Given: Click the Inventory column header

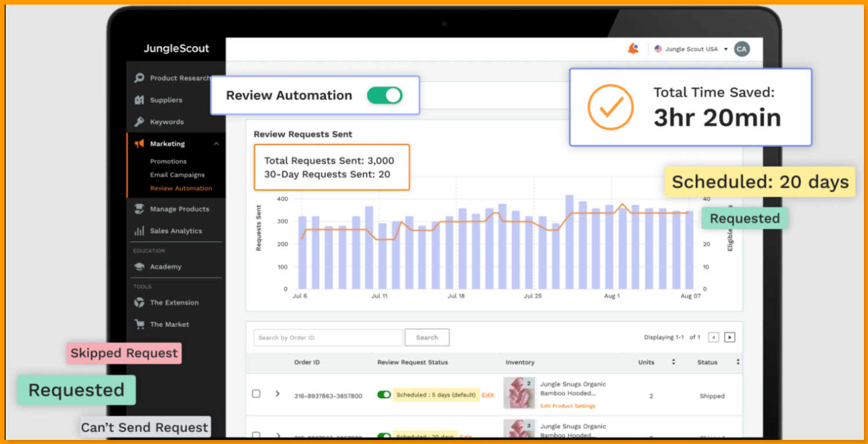Looking at the screenshot, I should pos(520,362).
